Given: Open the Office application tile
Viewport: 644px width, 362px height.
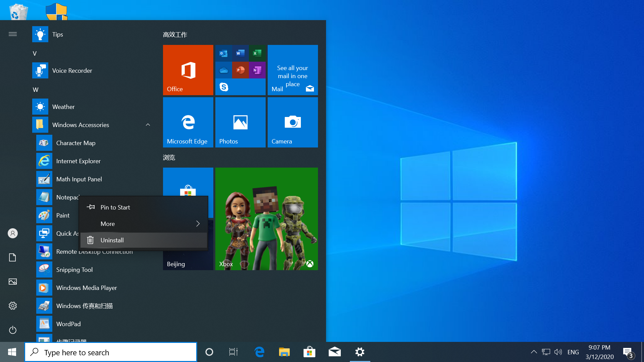Looking at the screenshot, I should [187, 70].
